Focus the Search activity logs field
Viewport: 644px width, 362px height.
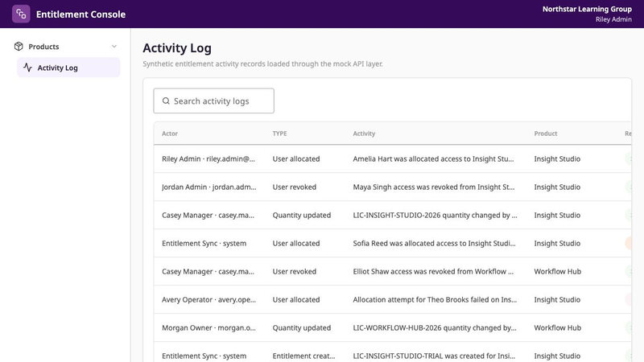[x=213, y=101]
